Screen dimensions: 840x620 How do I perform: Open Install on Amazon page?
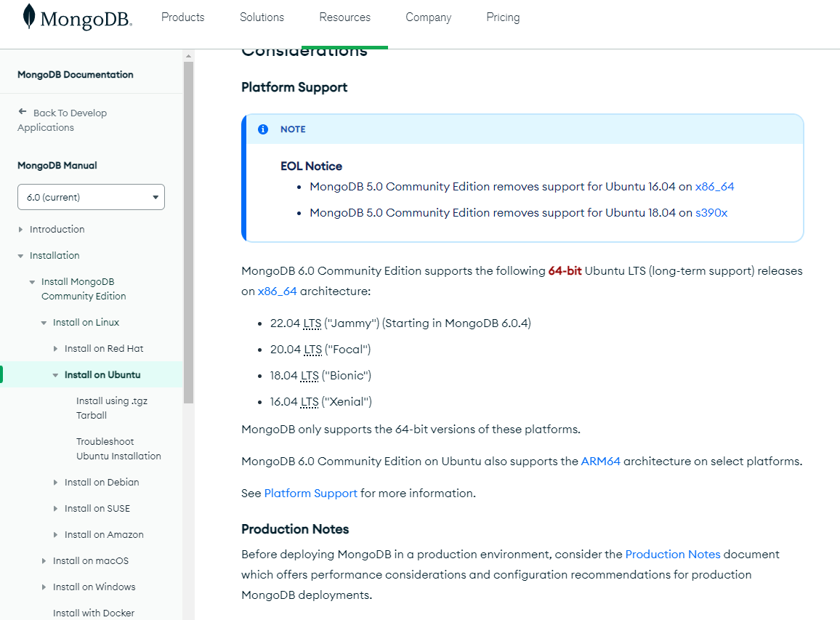pos(104,535)
